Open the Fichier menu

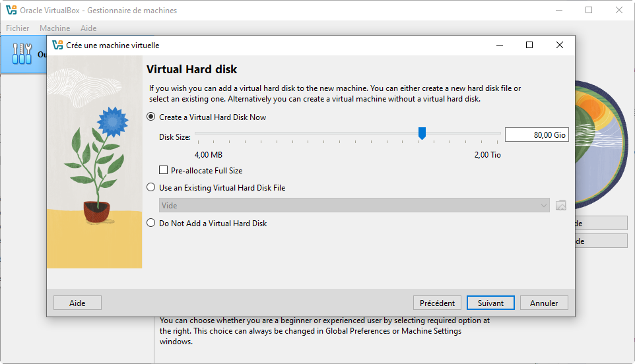[18, 28]
